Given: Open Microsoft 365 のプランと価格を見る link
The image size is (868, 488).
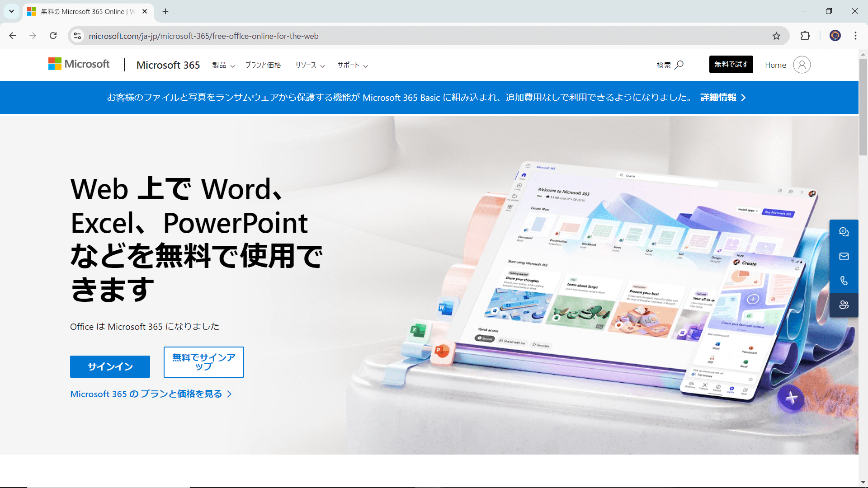Looking at the screenshot, I should (151, 394).
